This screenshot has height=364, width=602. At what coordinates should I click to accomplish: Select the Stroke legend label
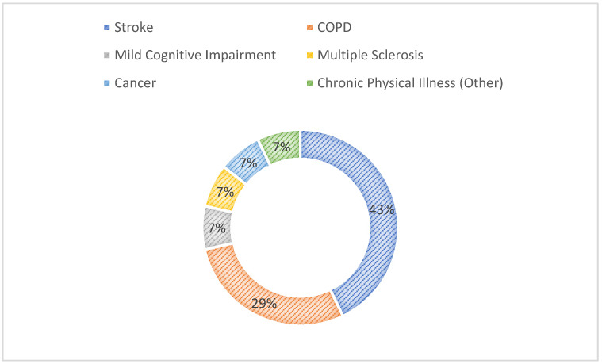point(134,27)
